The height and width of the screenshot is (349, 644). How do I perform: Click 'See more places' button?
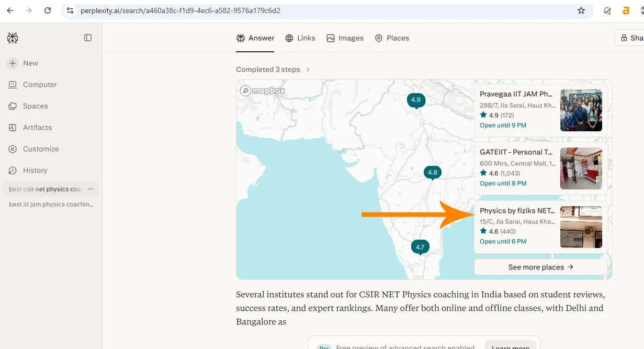[540, 267]
